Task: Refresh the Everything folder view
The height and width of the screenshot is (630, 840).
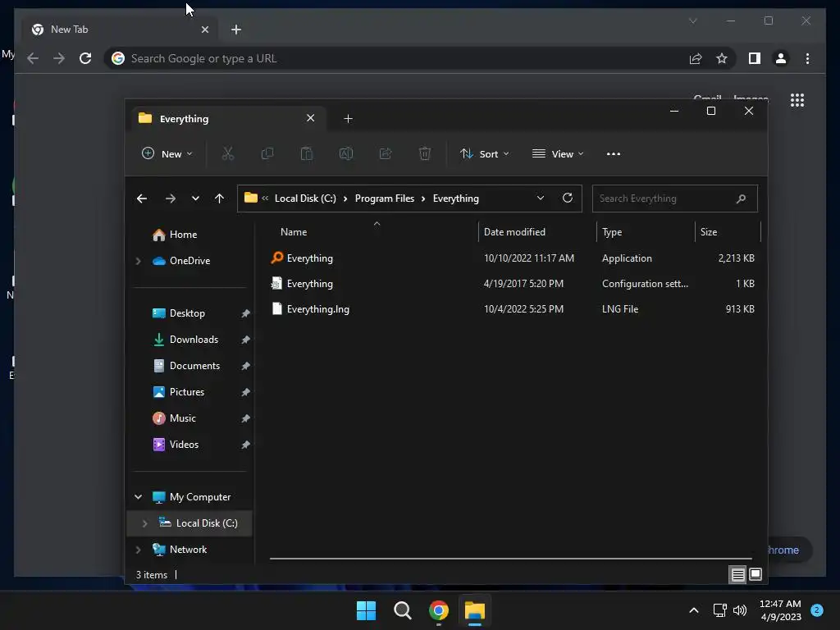Action: tap(568, 199)
